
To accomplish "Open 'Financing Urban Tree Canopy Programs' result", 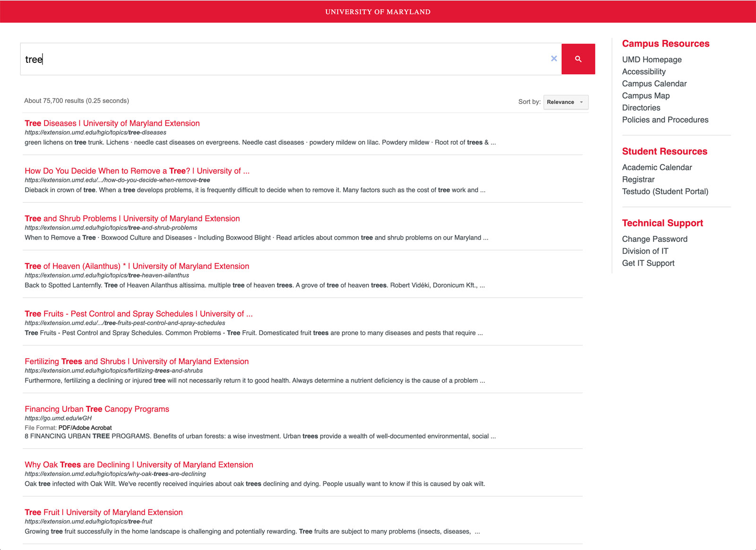I will 97,409.
